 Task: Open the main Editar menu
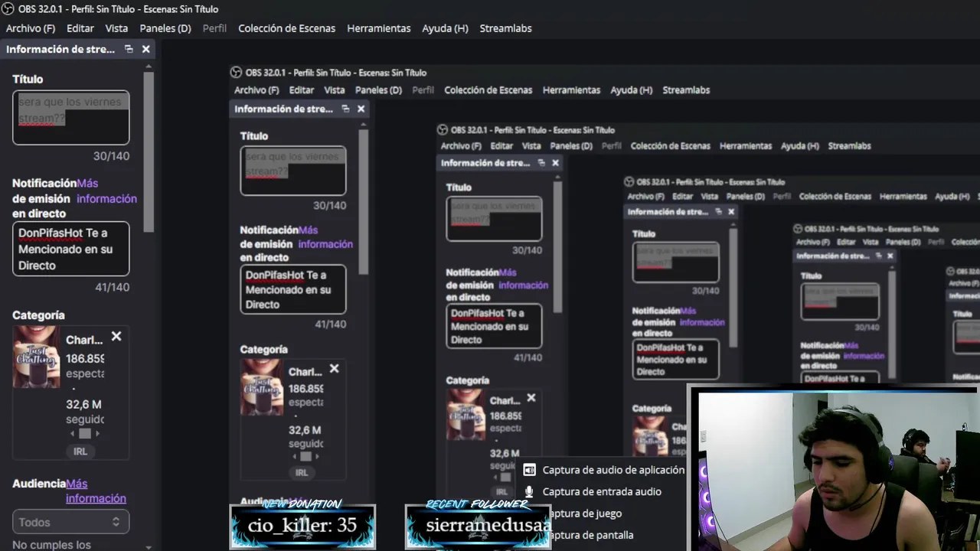click(x=80, y=28)
